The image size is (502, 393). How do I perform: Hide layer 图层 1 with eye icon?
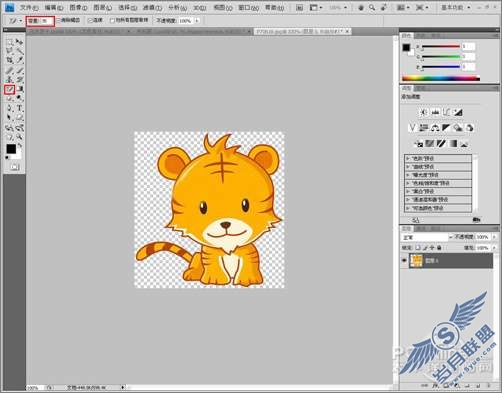(404, 261)
